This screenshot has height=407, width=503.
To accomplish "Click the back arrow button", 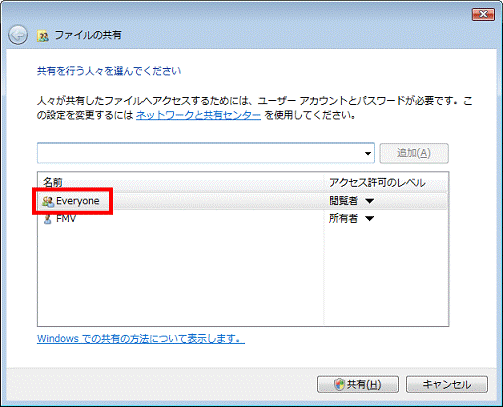I will coord(18,35).
